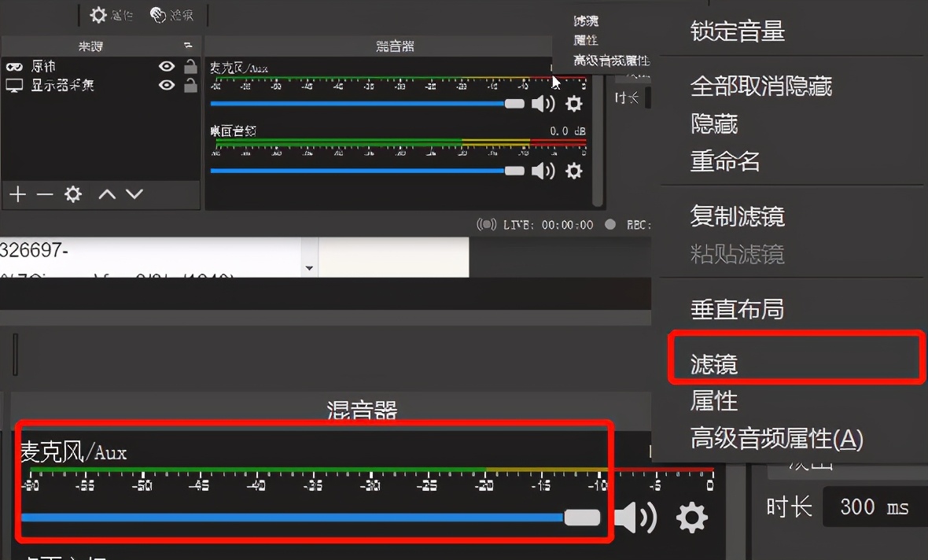The height and width of the screenshot is (560, 928).
Task: Open the address bar dropdown arrow
Action: point(308,268)
